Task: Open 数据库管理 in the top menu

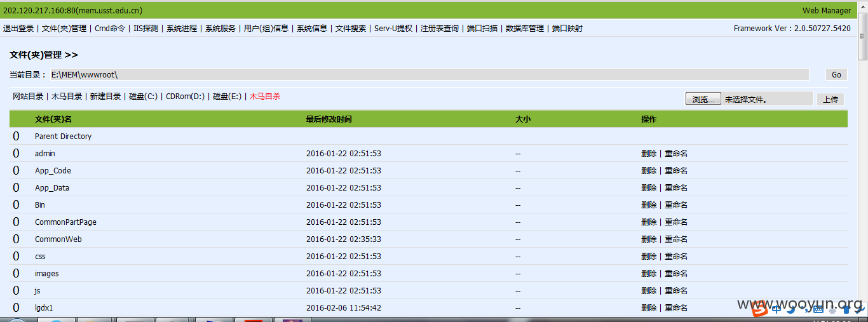Action: [x=525, y=29]
